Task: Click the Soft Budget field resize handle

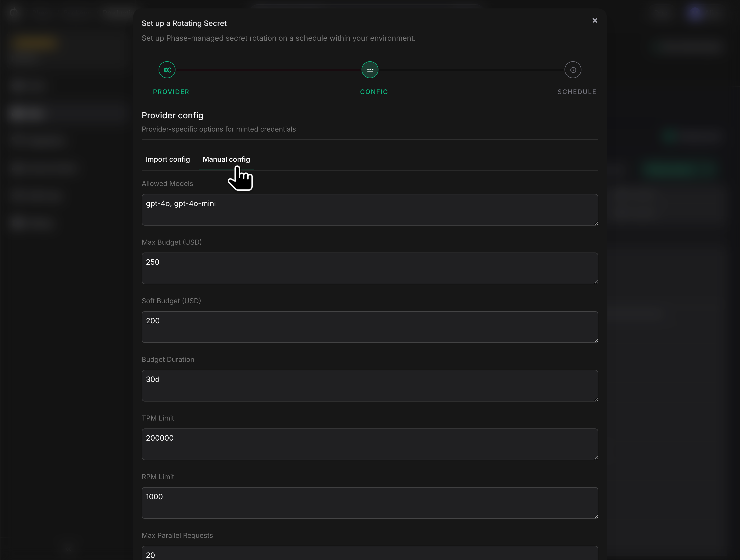Action: pyautogui.click(x=596, y=340)
